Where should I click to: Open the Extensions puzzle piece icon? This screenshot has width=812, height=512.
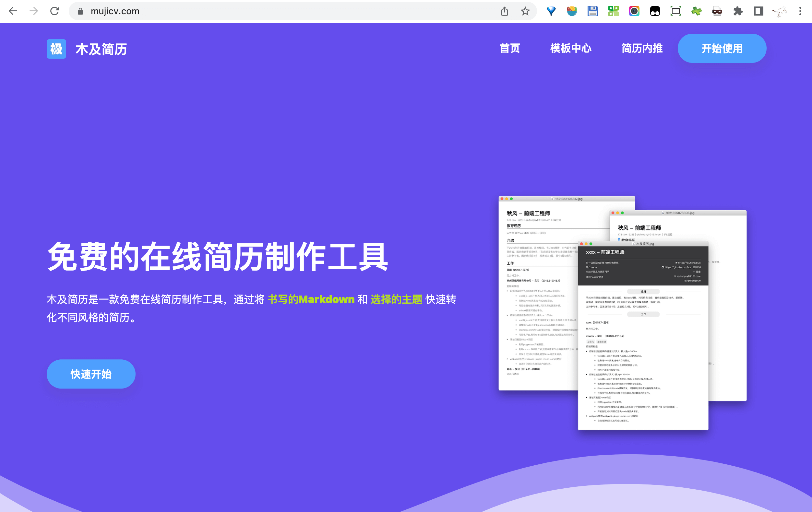point(738,11)
